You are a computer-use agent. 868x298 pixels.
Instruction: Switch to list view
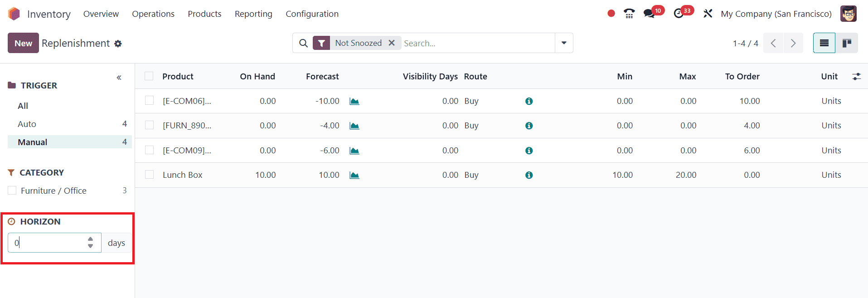pos(824,43)
